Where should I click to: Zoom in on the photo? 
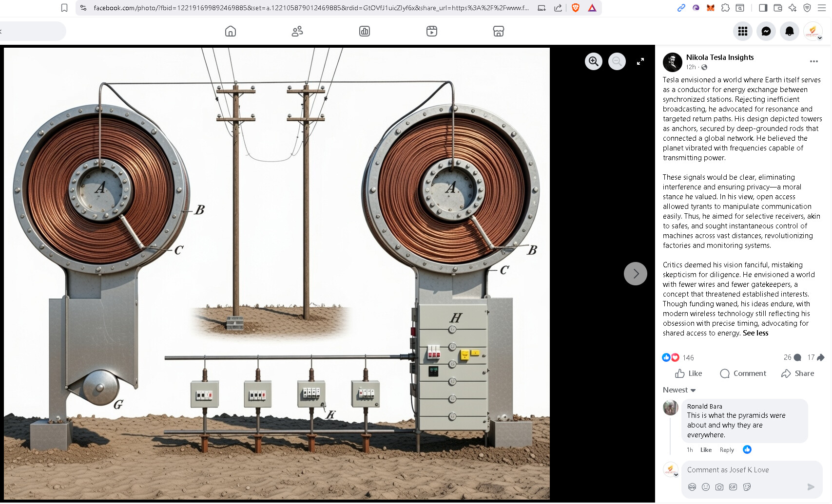coord(593,61)
